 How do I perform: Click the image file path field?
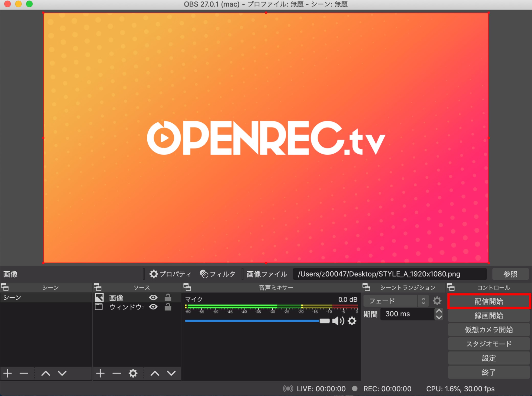(390, 274)
